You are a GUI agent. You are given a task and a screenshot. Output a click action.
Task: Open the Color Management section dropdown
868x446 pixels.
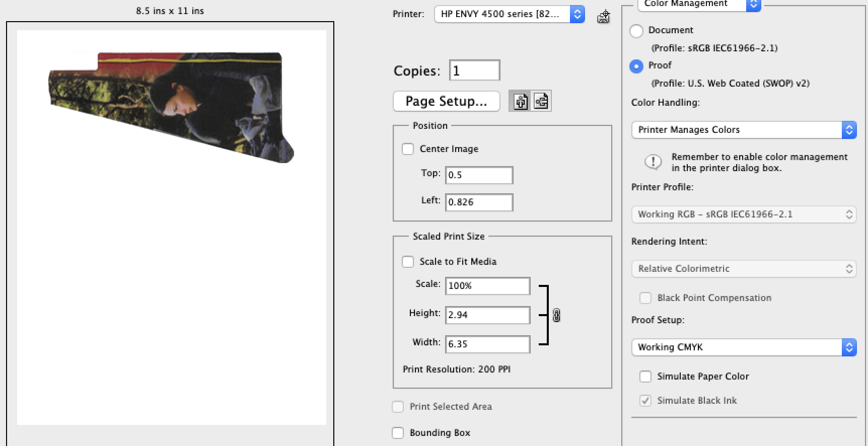[x=699, y=4]
